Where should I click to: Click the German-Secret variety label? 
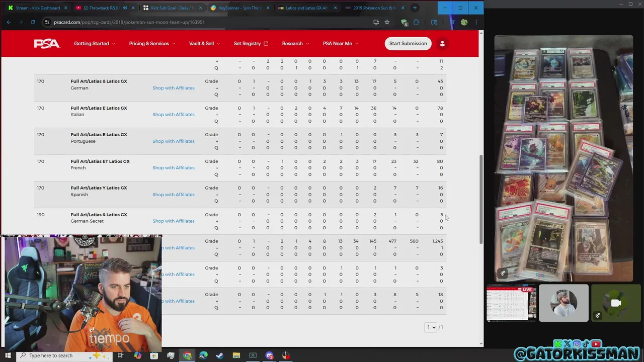(x=87, y=221)
